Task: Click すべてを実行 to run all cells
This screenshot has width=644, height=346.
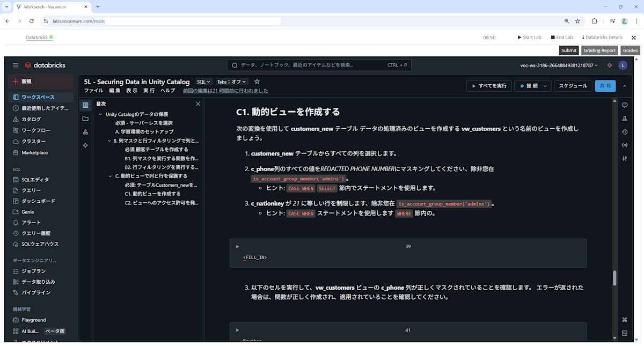Action: [489, 86]
